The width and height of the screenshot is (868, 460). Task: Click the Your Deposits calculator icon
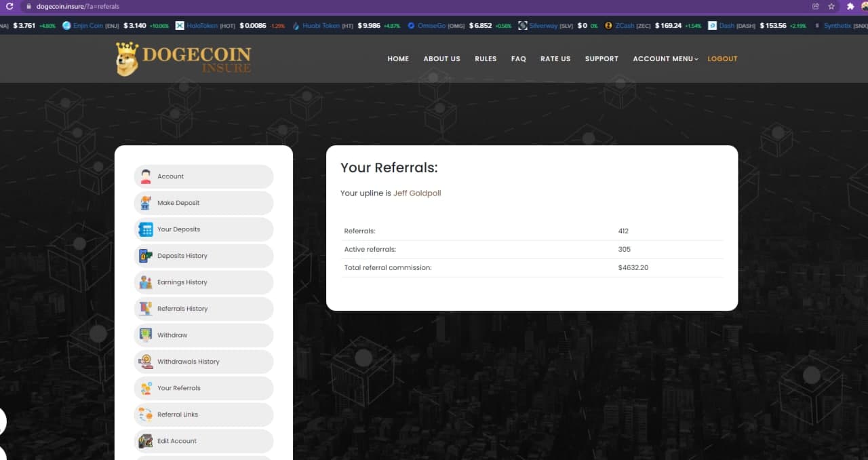pyautogui.click(x=146, y=229)
